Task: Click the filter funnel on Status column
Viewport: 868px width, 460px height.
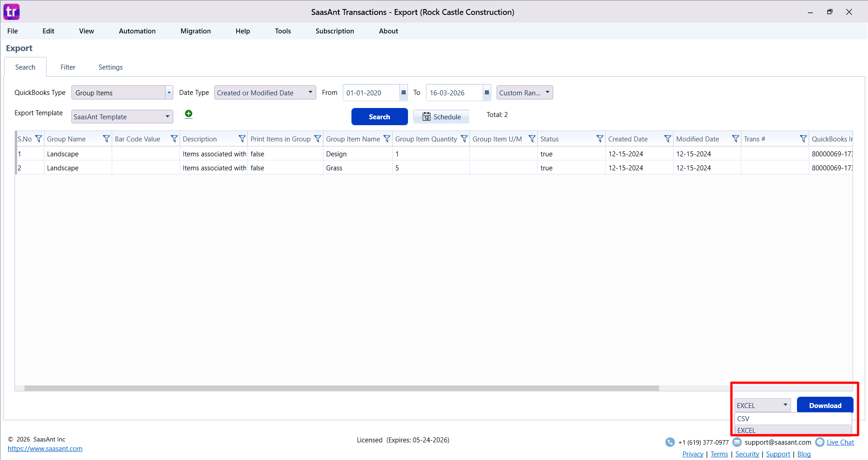Action: tap(600, 139)
